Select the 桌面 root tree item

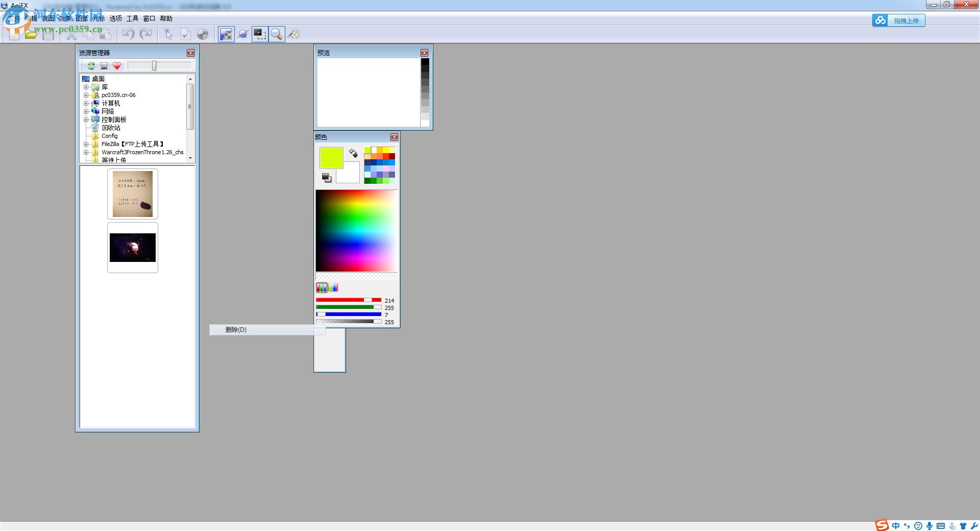tap(99, 79)
